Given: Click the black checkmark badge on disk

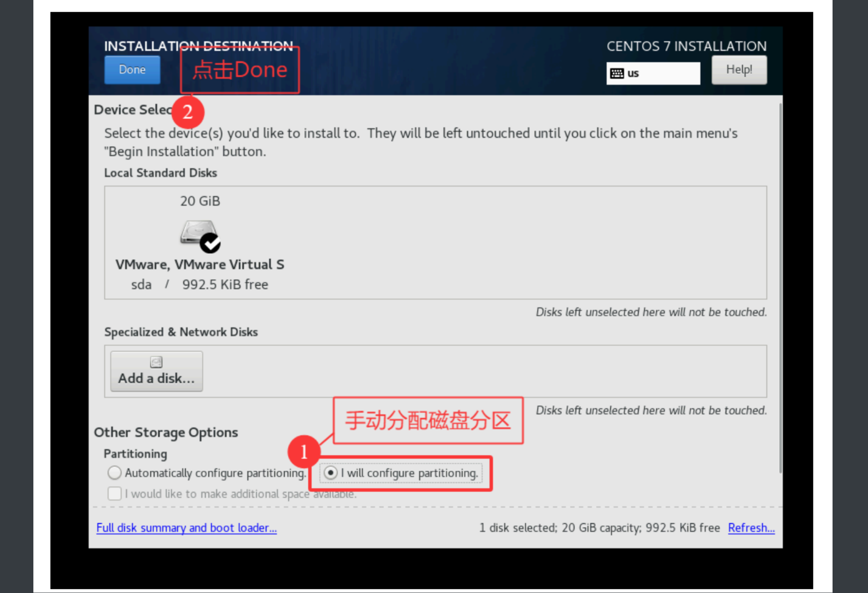Looking at the screenshot, I should 210,243.
